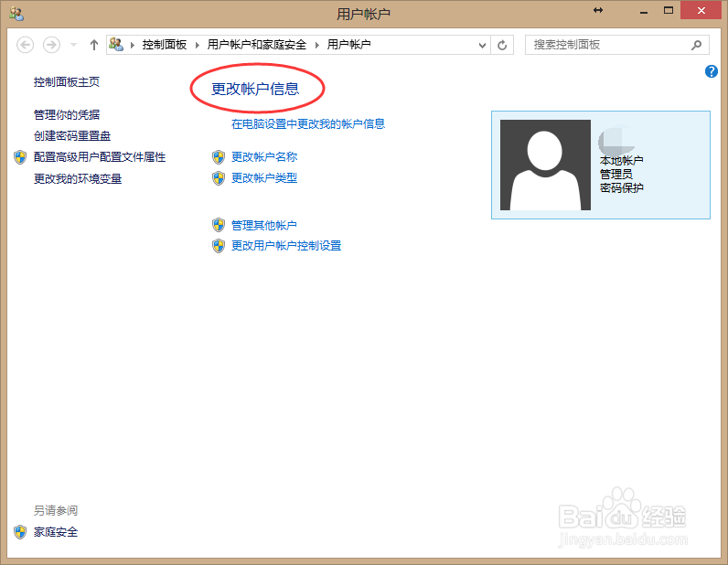The width and height of the screenshot is (728, 565).
Task: Maximize the 用户帐户 window
Action: 669,10
